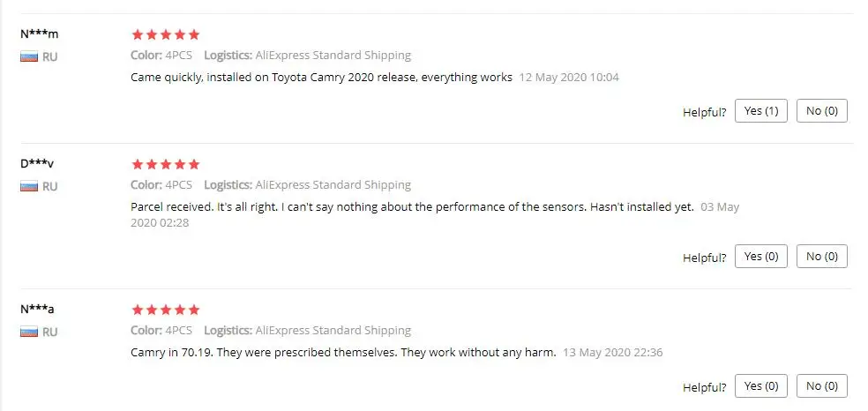Click five-star rating of N***m's review
The height and width of the screenshot is (411, 868).
pyautogui.click(x=165, y=35)
